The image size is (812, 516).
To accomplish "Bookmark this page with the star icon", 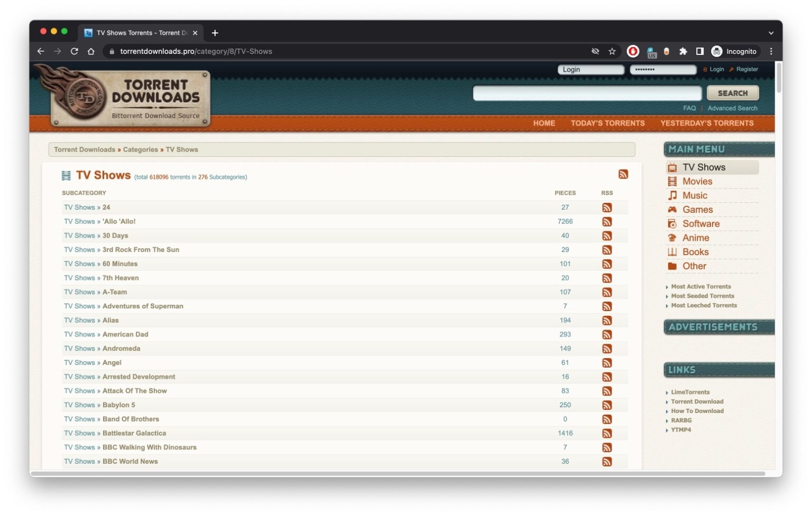I will tap(612, 51).
